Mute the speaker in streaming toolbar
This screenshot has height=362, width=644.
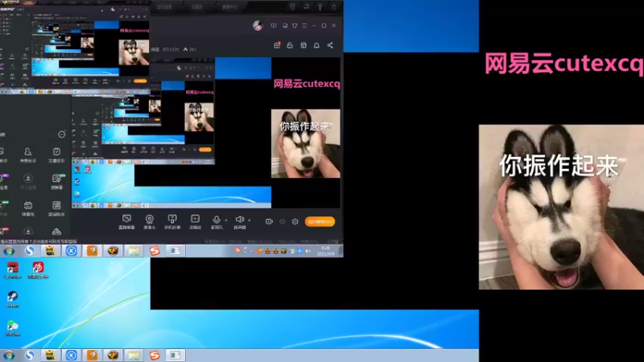pos(239,220)
